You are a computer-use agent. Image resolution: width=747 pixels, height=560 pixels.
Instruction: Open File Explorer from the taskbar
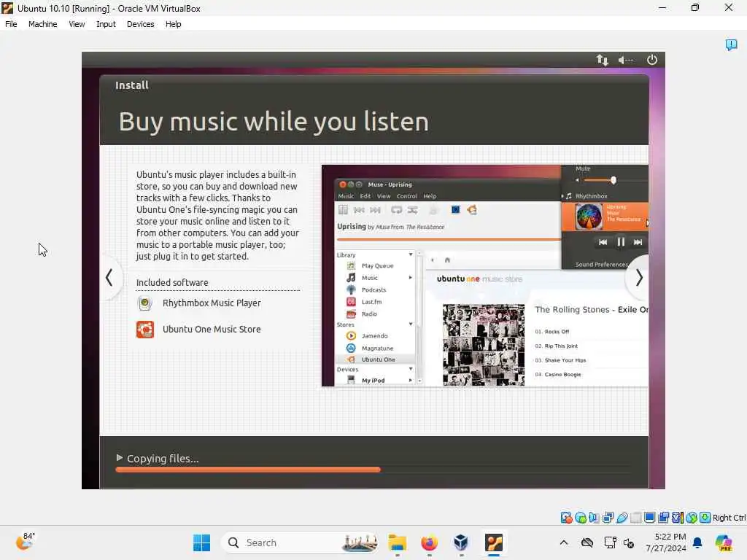(x=398, y=542)
